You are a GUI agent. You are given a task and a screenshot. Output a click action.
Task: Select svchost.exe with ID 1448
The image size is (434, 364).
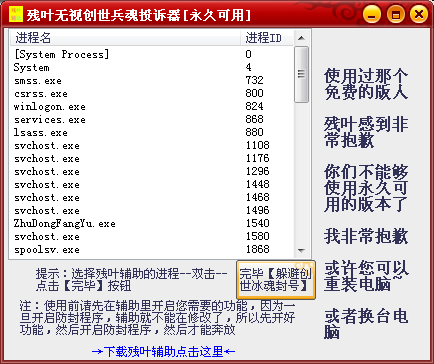pyautogui.click(x=152, y=184)
